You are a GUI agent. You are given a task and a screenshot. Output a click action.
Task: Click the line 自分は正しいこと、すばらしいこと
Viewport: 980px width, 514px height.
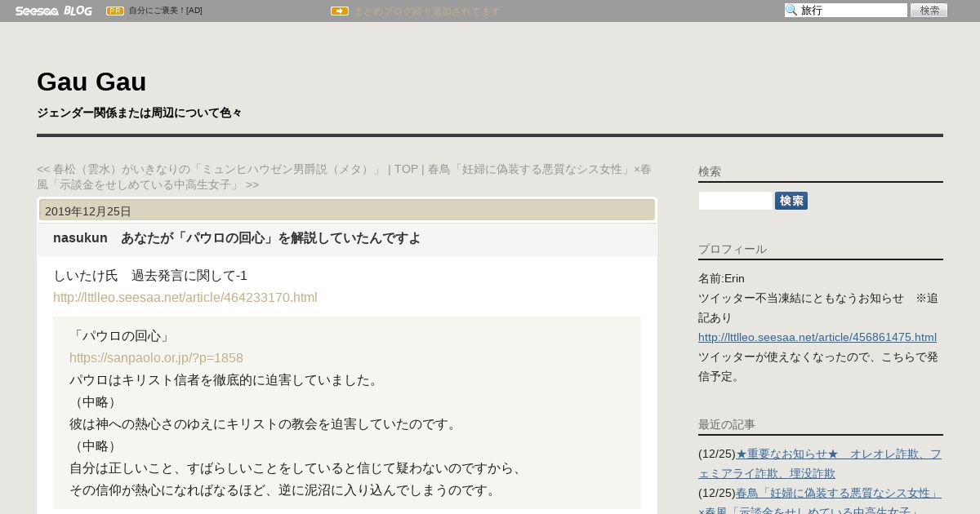[x=296, y=468]
